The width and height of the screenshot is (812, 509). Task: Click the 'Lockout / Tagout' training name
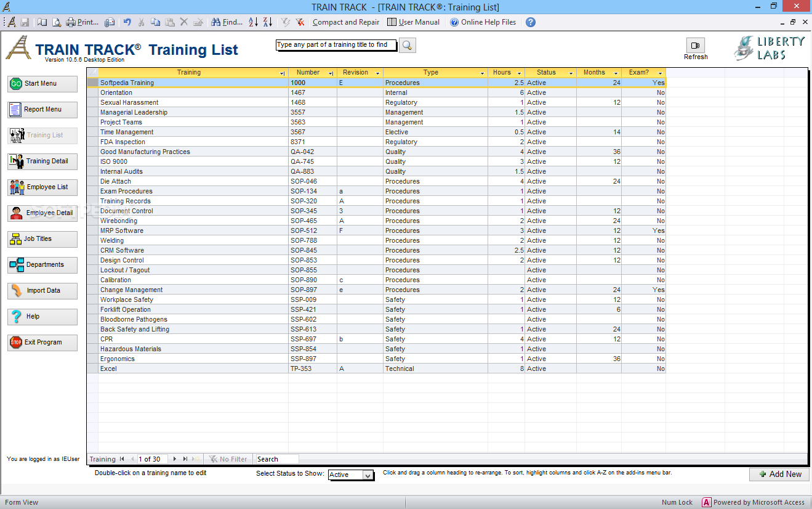click(125, 270)
